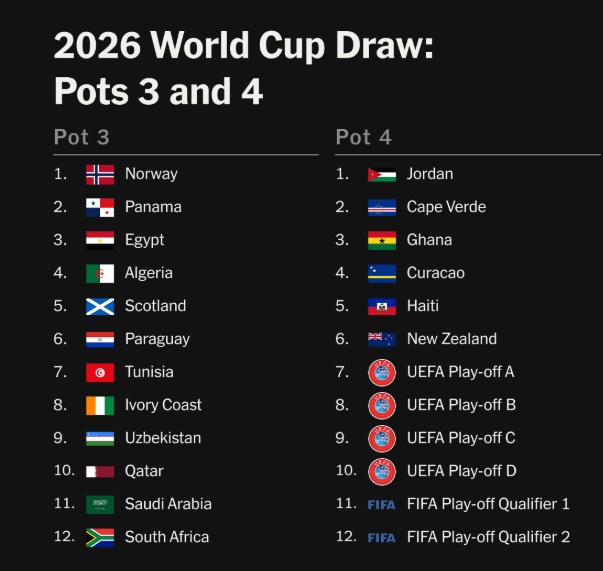Click the Panama flag icon
This screenshot has width=603, height=571.
[x=100, y=207]
